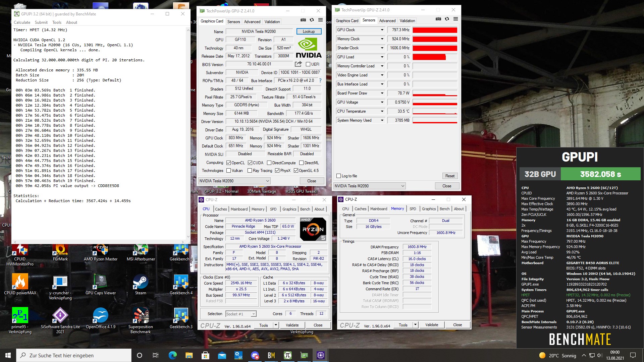This screenshot has height=362, width=644.
Task: Open AMD Ryzen Master desktop icon
Action: coord(101,252)
